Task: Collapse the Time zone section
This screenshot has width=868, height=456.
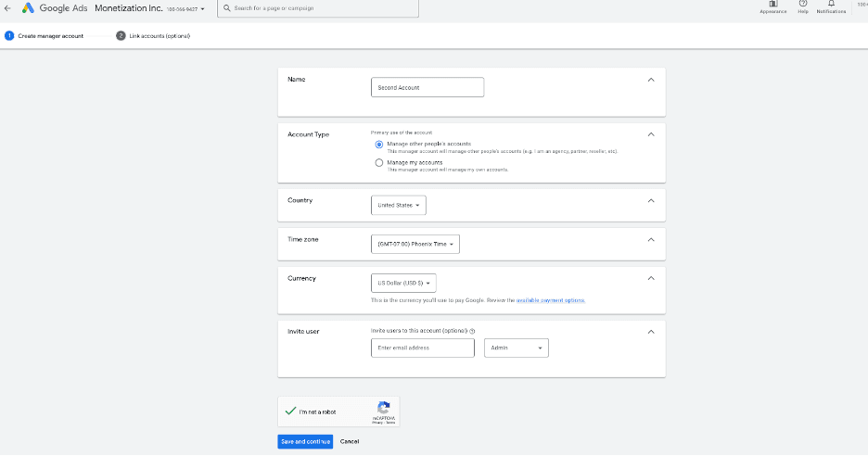Action: [x=651, y=240]
